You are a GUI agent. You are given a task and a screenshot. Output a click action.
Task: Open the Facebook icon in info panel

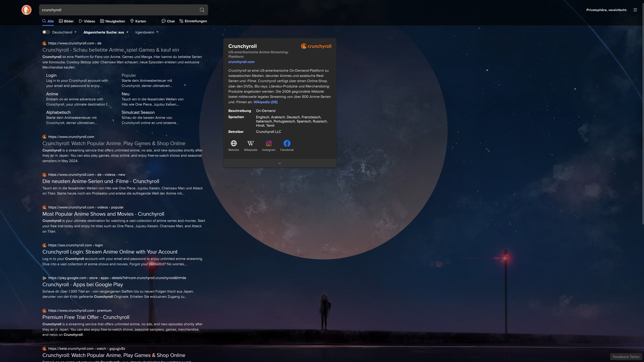pyautogui.click(x=287, y=143)
